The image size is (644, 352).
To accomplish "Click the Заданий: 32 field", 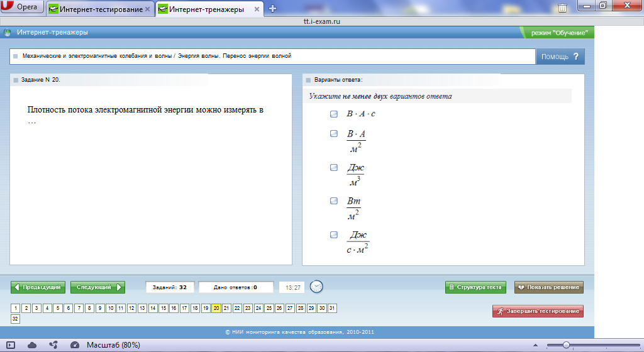I will [170, 288].
